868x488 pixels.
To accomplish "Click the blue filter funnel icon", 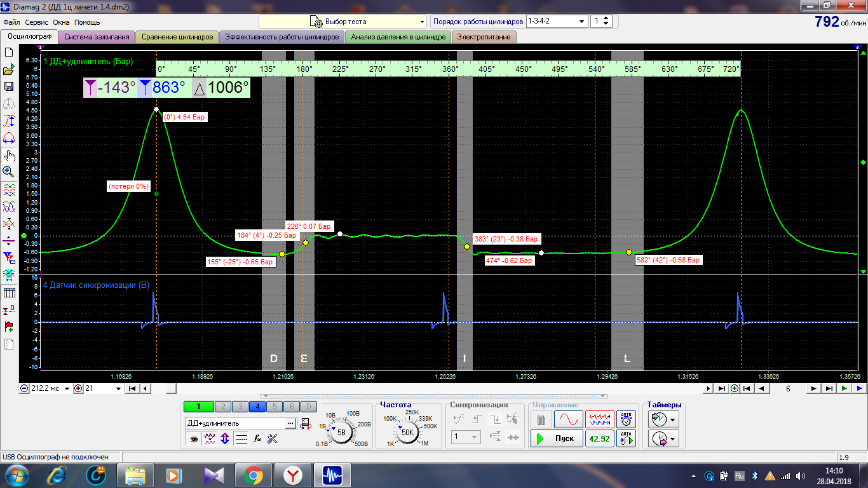I will click(x=9, y=258).
